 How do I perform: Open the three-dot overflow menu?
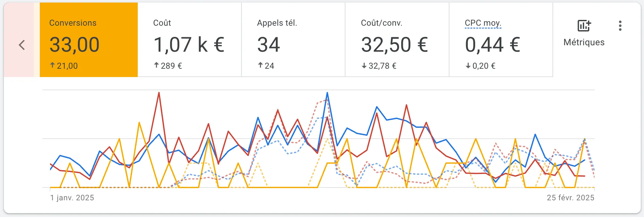pos(620,26)
